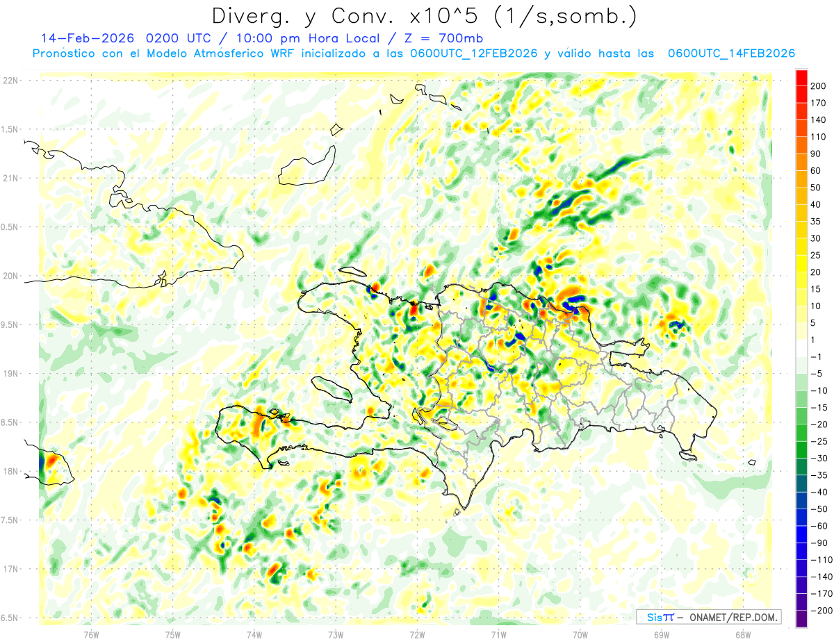834x644 pixels.
Task: Click the '21N' latitude label
Action: point(10,178)
